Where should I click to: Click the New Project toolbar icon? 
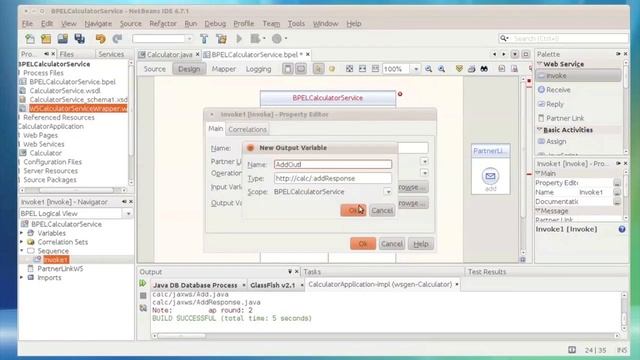[46, 39]
